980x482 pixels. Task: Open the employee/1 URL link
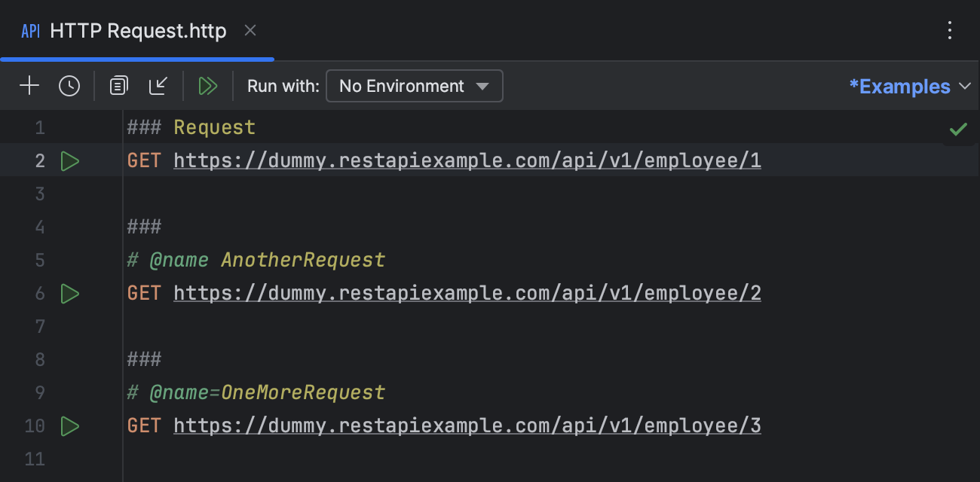(x=467, y=160)
